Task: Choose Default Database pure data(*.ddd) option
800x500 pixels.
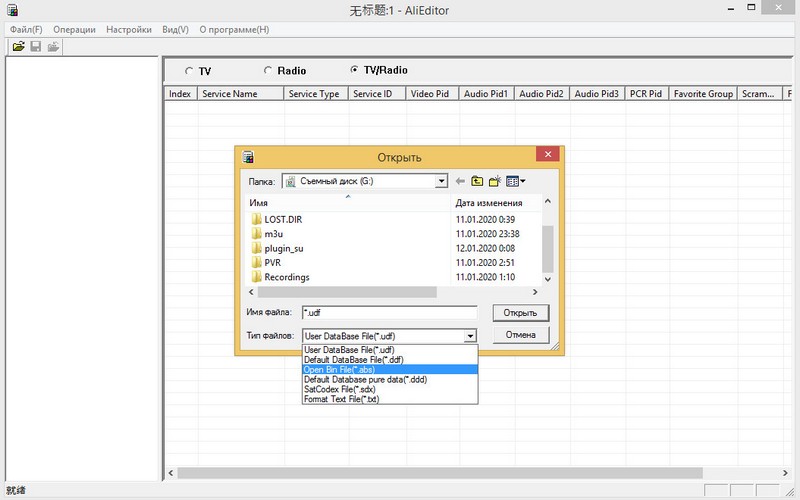Action: (x=390, y=380)
